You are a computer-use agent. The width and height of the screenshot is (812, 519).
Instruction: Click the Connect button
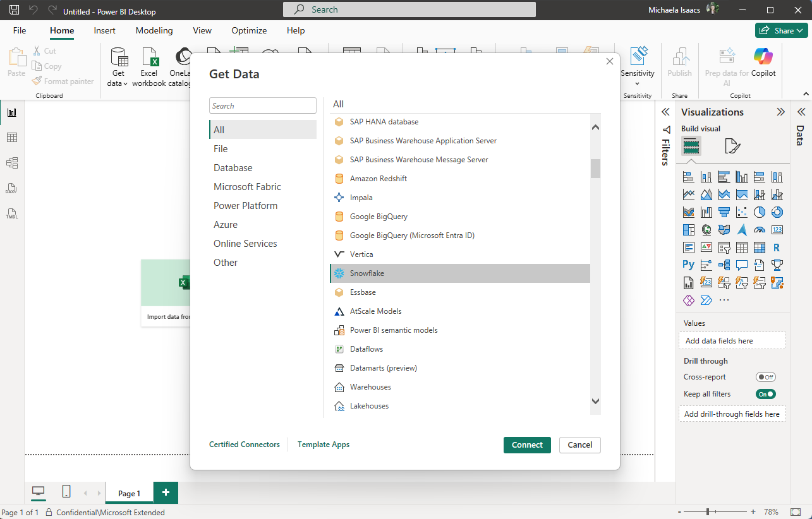[x=527, y=445]
